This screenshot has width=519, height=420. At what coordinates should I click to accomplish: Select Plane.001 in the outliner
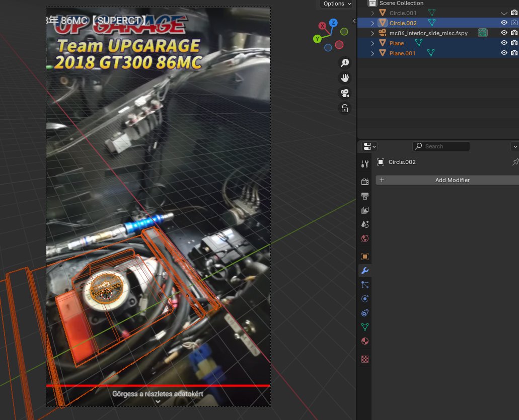click(x=402, y=53)
